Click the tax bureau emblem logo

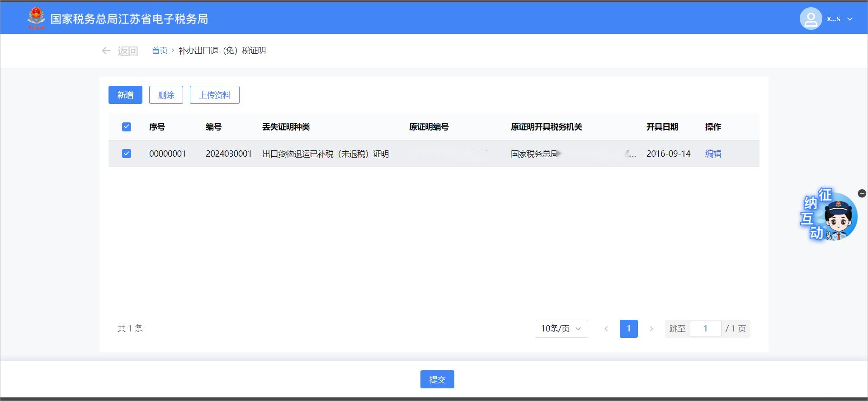pos(36,19)
